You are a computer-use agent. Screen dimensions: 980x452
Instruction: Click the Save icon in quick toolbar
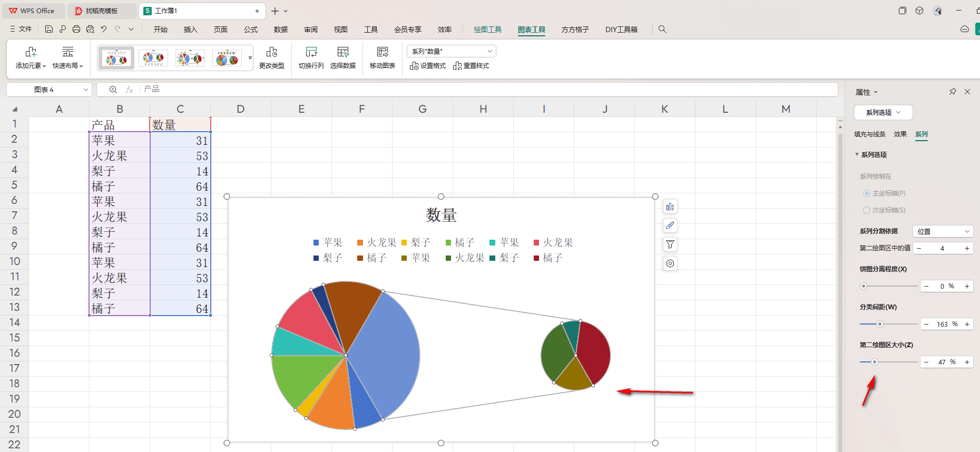coord(49,30)
